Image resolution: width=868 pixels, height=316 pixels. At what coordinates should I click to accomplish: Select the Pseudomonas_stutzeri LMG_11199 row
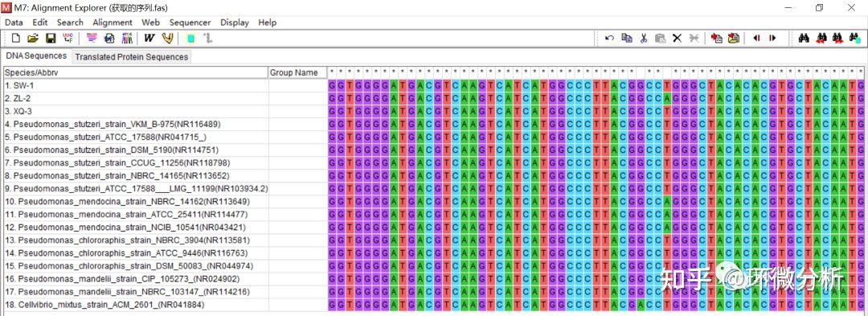pyautogui.click(x=136, y=189)
